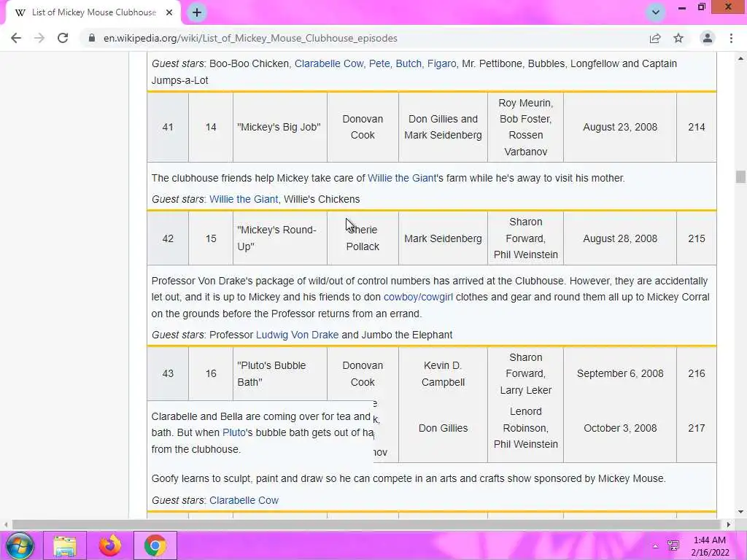Go back to the previous page
Screen dimensions: 747x560
pos(16,38)
